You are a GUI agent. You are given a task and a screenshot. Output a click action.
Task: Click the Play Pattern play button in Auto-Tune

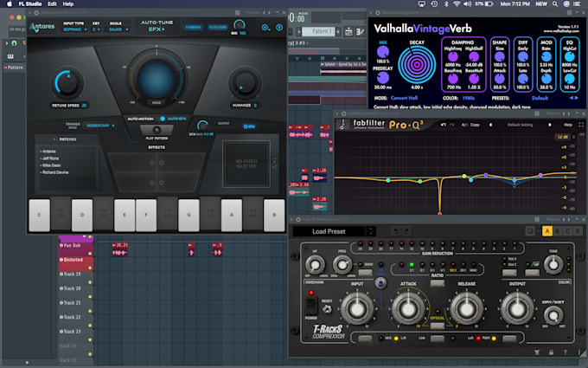click(157, 130)
